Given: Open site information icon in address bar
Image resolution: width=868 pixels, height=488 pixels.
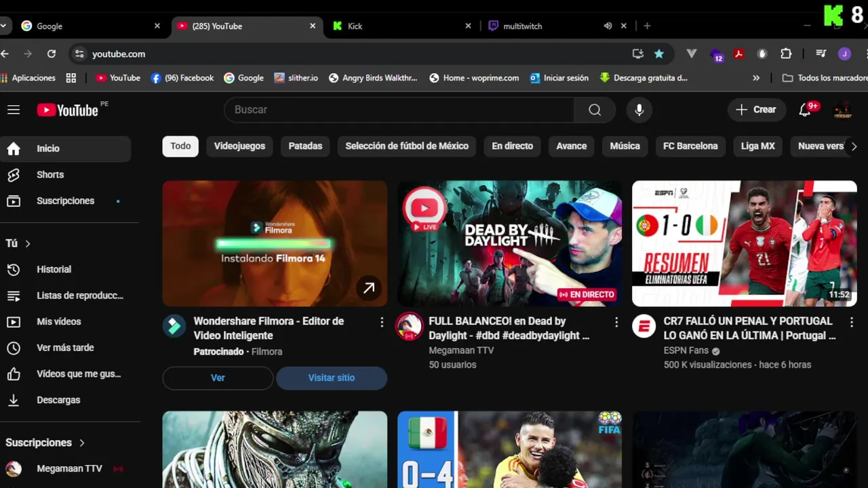Looking at the screenshot, I should point(79,54).
